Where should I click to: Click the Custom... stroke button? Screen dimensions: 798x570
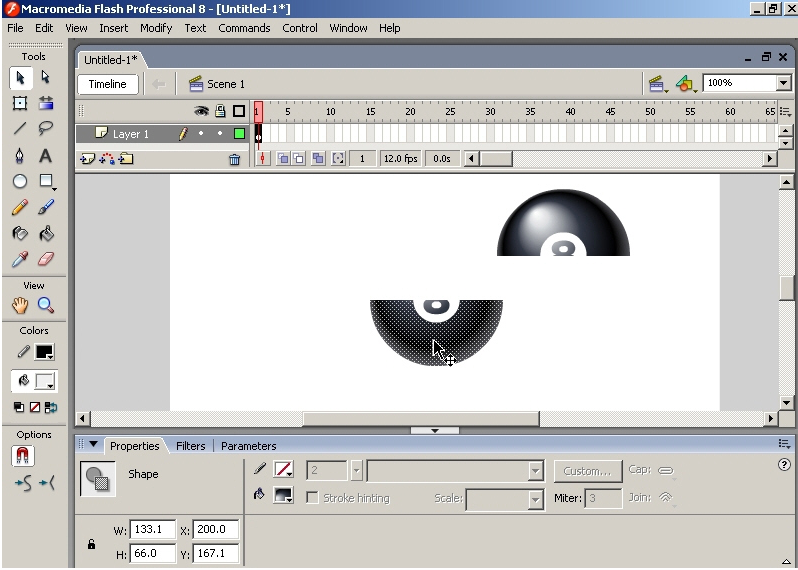coord(587,471)
